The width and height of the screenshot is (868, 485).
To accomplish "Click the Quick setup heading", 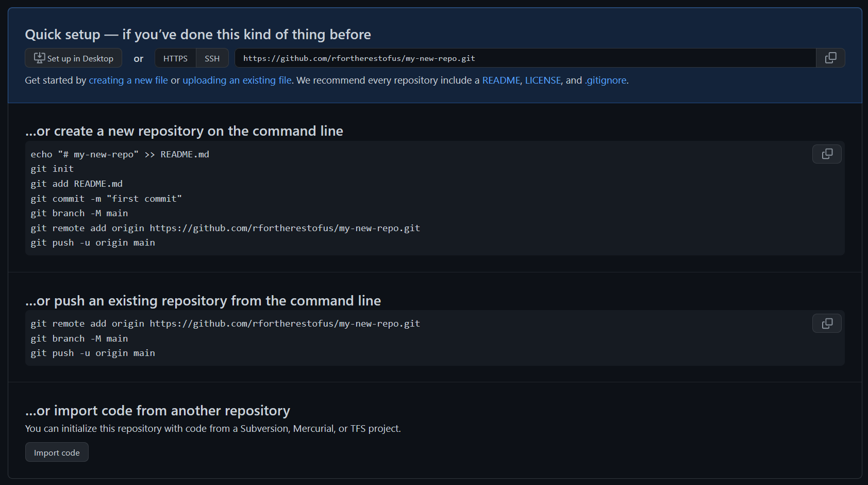I will coord(198,35).
